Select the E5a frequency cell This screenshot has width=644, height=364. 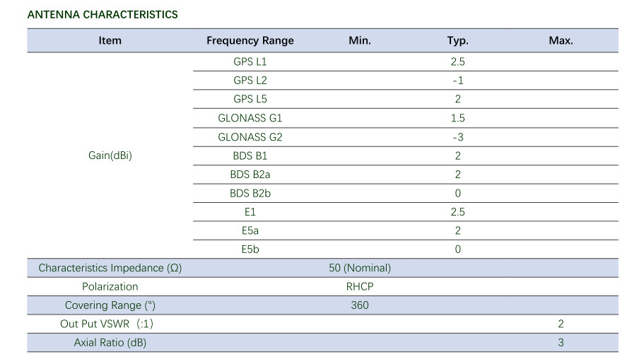pos(250,230)
